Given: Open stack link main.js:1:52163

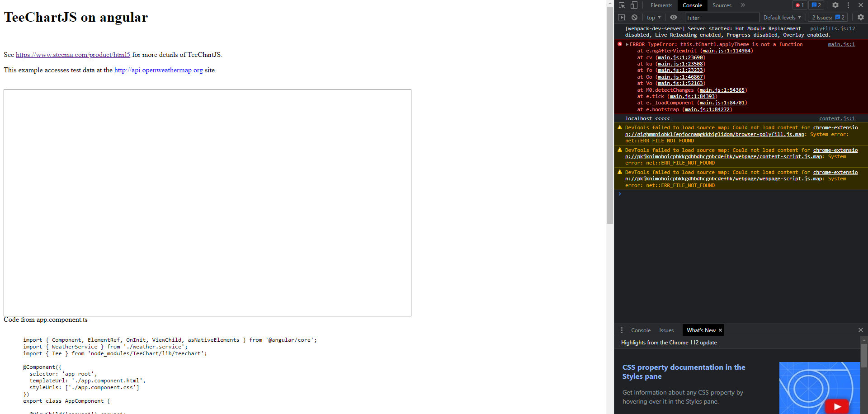Looking at the screenshot, I should coord(680,83).
